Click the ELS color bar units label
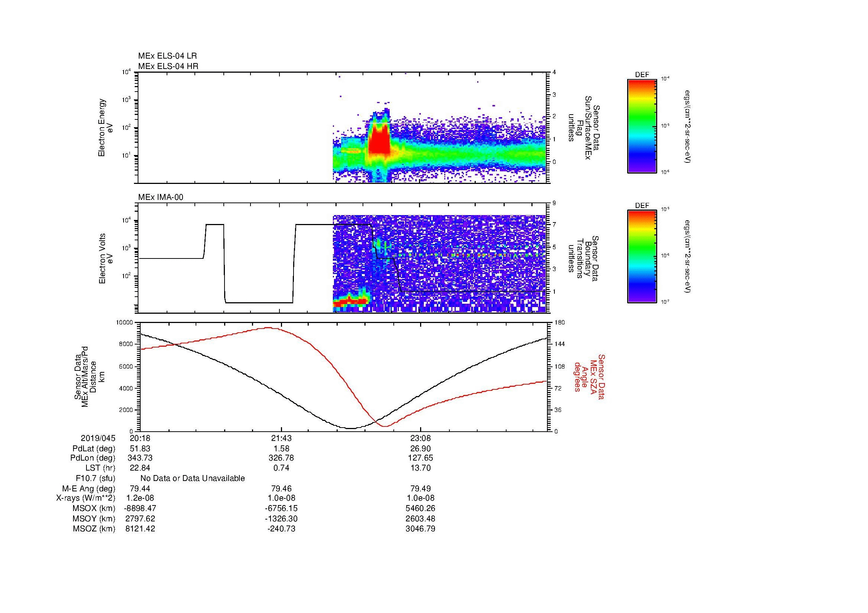The height and width of the screenshot is (613, 868). coord(688,126)
